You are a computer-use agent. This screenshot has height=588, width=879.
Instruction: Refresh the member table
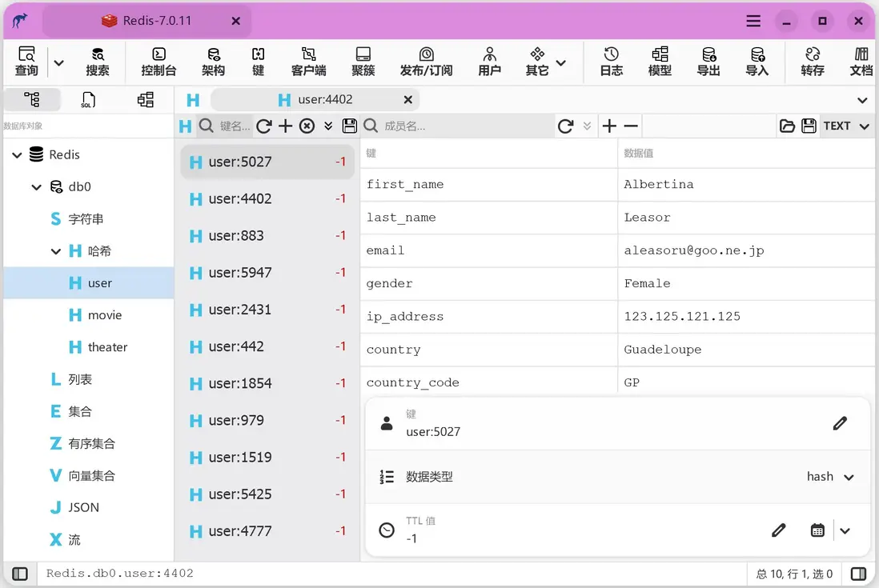pos(566,126)
